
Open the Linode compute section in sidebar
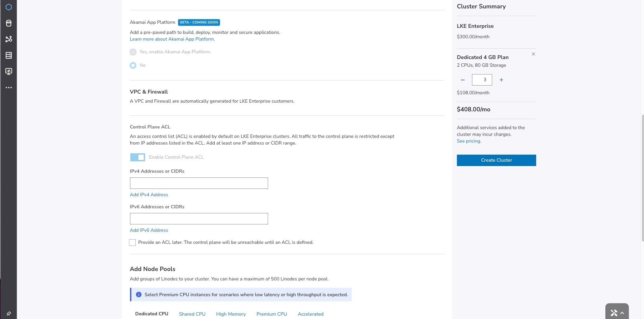[8, 7]
